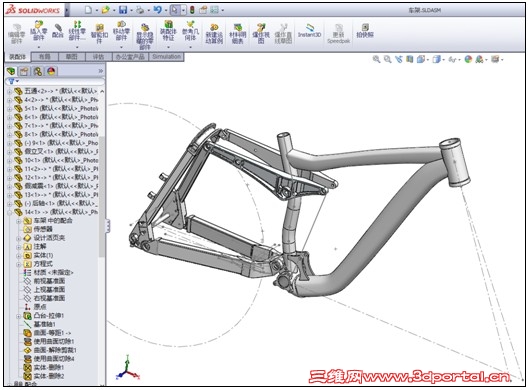Expand the 凸台-拉伸1 feature
This screenshot has width=529, height=390.
(x=19, y=316)
